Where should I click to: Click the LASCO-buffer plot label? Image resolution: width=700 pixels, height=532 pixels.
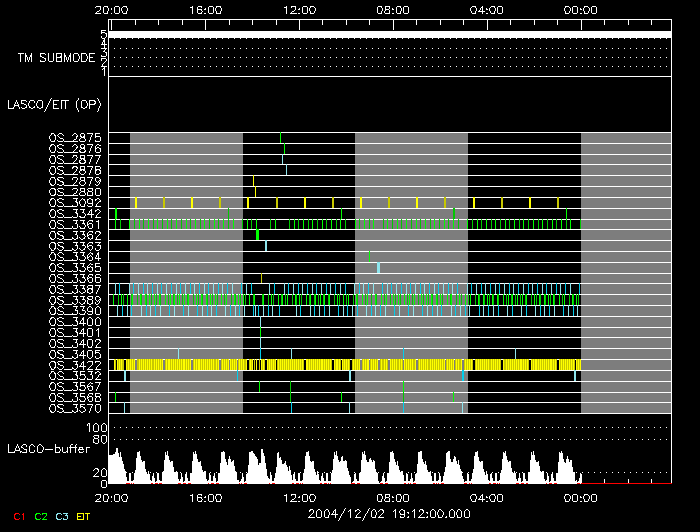point(49,450)
